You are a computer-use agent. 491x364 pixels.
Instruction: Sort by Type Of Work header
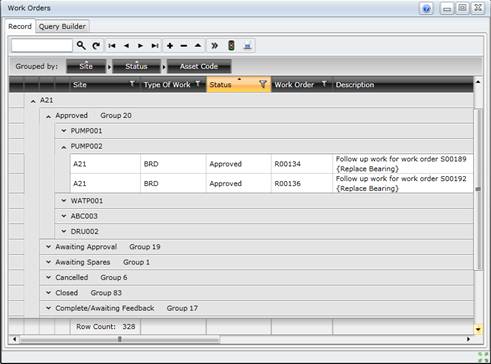click(x=167, y=85)
